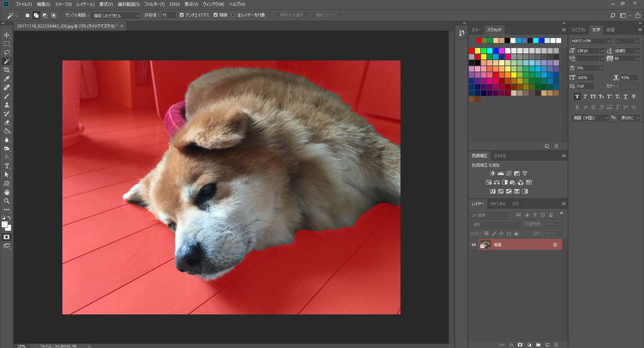
Task: Select the Lasso tool
Action: (x=7, y=52)
